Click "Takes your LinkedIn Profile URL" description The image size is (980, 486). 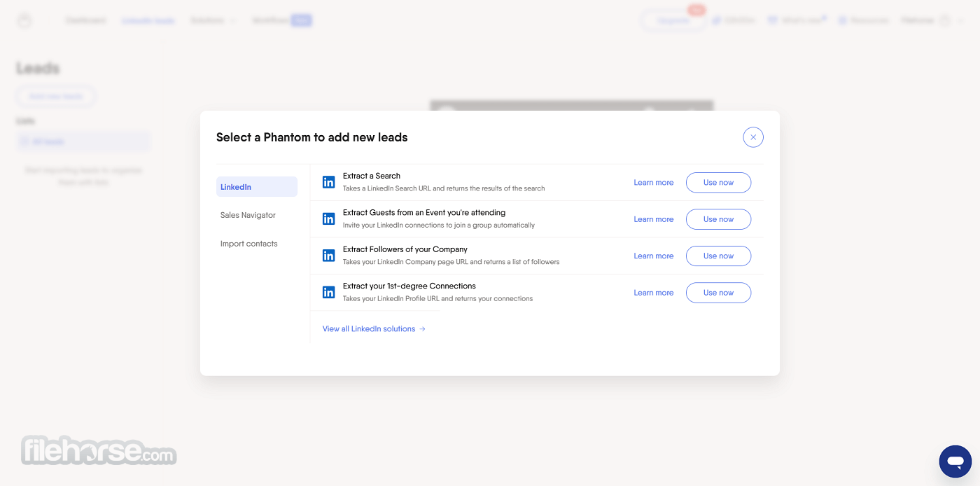click(x=438, y=299)
